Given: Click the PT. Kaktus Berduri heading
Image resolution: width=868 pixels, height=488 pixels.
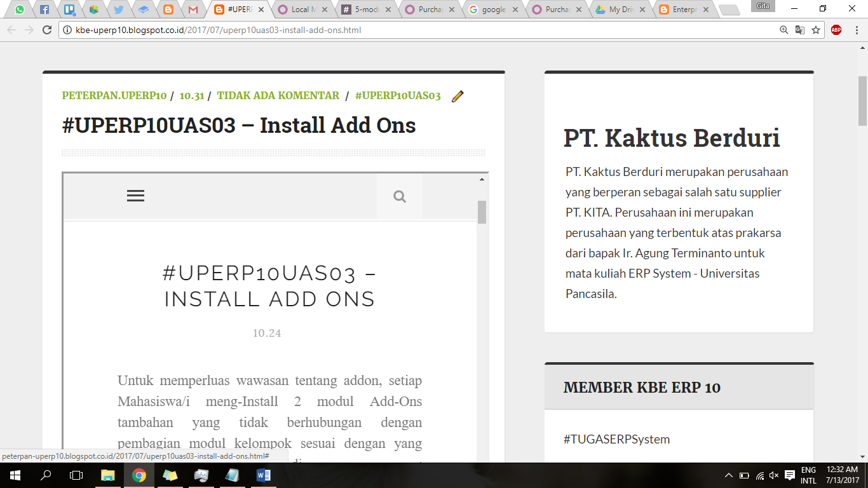Looking at the screenshot, I should (x=672, y=138).
